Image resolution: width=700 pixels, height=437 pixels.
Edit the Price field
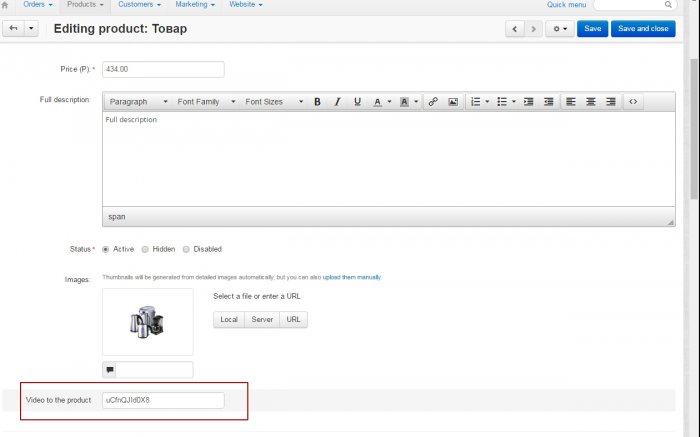[163, 69]
